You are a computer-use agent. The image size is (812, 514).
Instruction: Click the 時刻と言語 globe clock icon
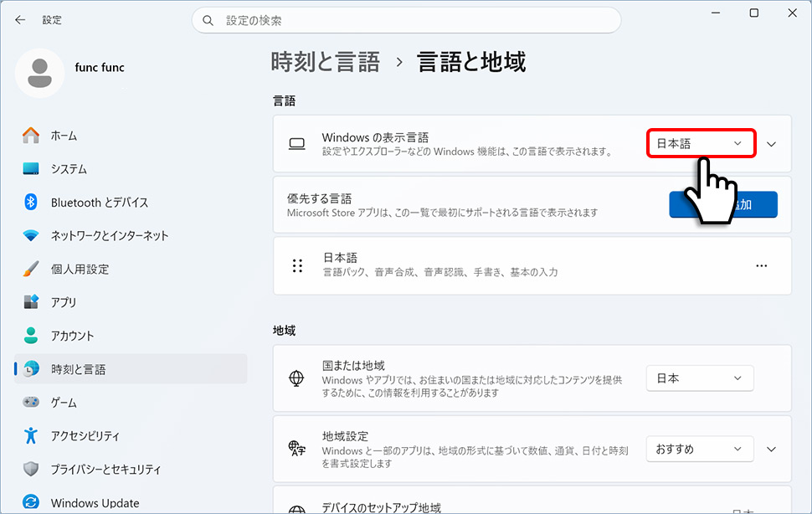click(32, 368)
